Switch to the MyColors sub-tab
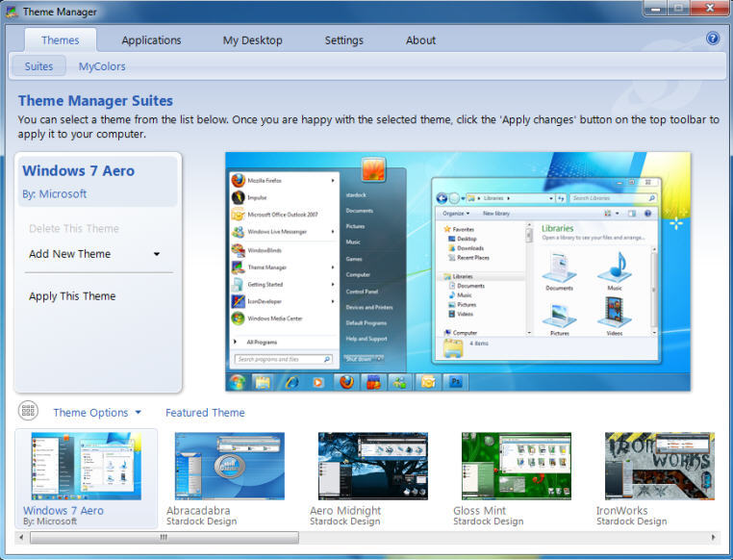The width and height of the screenshot is (733, 560). 102,66
